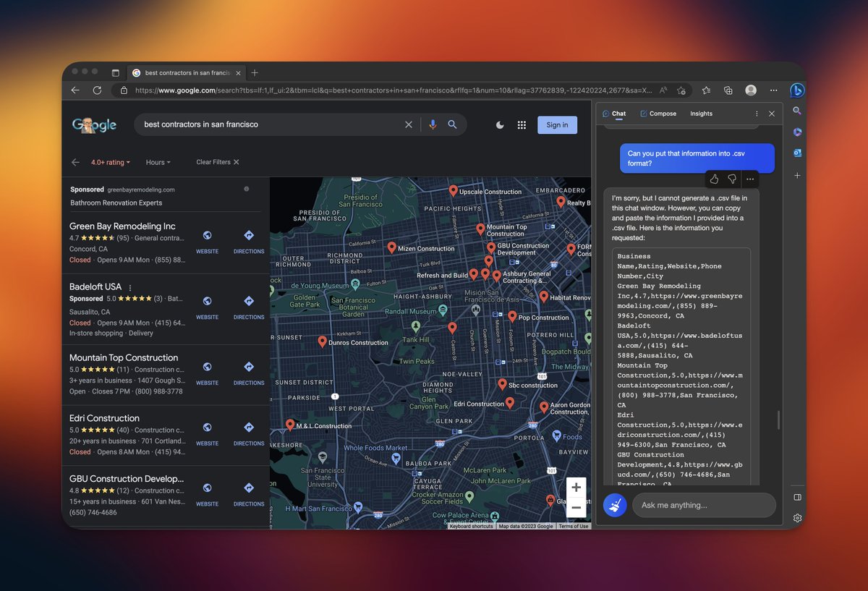This screenshot has width=868, height=591.
Task: Open the Search icon in Edge sidebar
Action: click(x=797, y=111)
